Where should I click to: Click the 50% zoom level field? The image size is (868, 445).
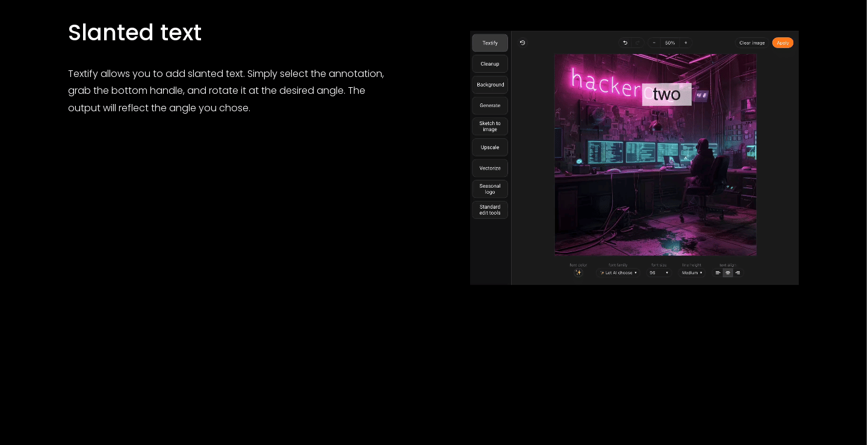tap(670, 43)
